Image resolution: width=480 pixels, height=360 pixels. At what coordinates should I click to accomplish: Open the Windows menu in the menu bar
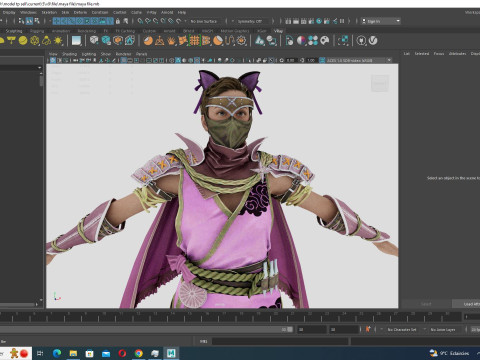(x=28, y=12)
